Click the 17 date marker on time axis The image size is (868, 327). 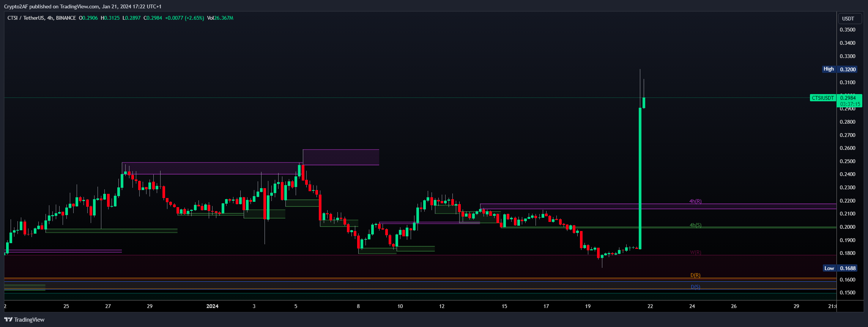pyautogui.click(x=546, y=306)
